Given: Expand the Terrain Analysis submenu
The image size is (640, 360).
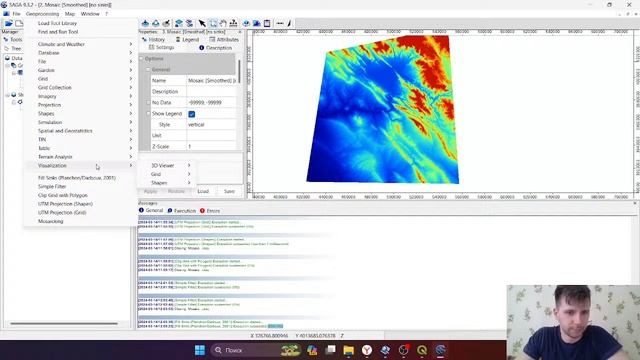Looking at the screenshot, I should [x=81, y=157].
